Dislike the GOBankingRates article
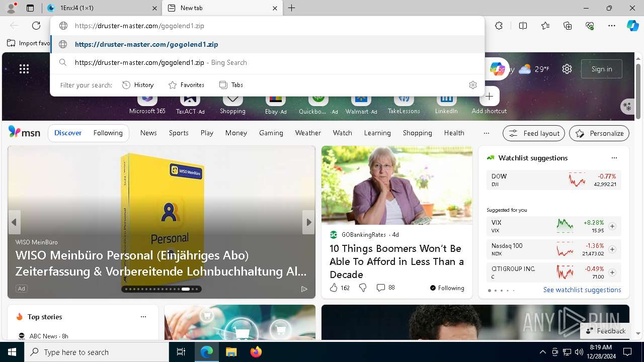 362,288
